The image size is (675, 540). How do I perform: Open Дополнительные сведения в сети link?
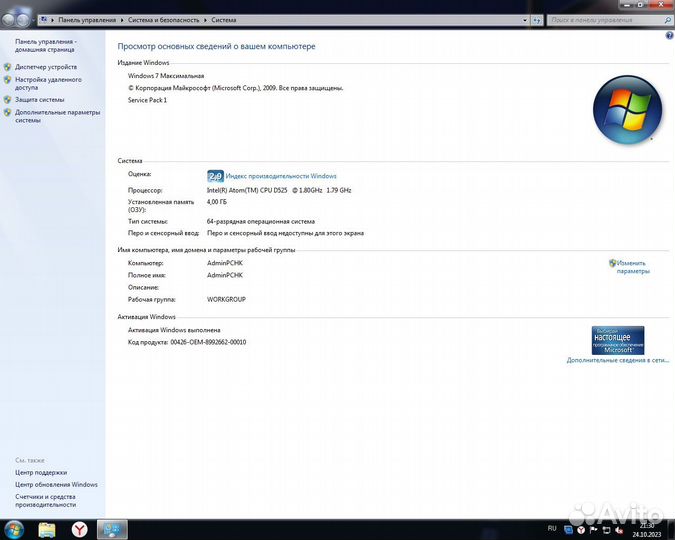[x=618, y=360]
